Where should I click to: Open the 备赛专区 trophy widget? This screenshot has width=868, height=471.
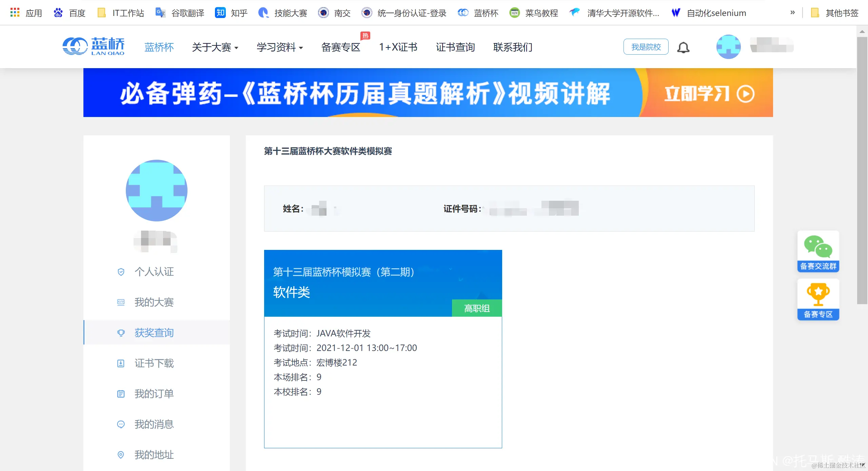tap(818, 299)
